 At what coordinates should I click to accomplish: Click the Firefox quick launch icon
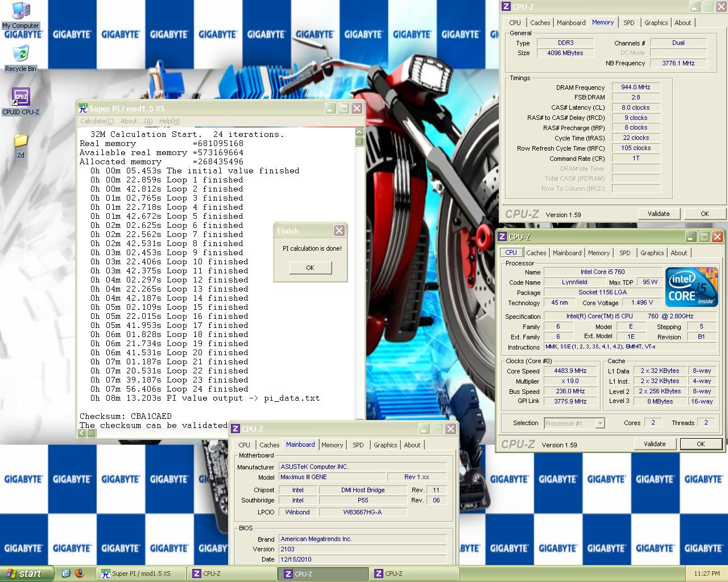80,573
